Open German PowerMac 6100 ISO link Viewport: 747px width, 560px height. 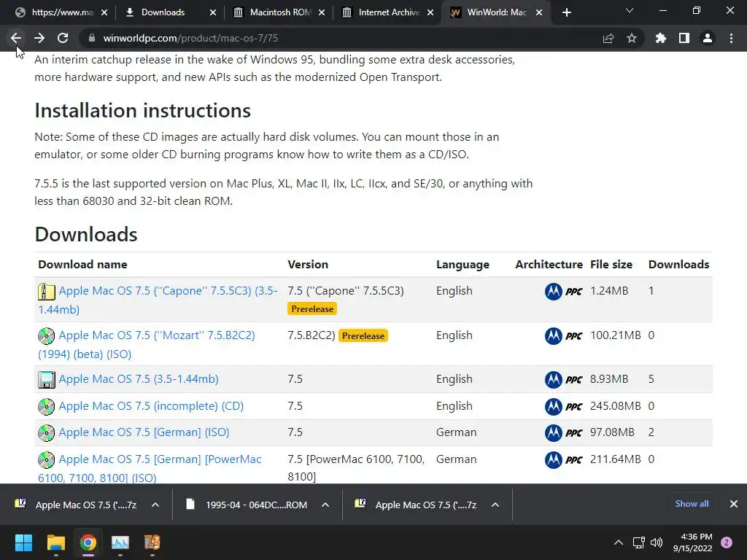[150, 468]
